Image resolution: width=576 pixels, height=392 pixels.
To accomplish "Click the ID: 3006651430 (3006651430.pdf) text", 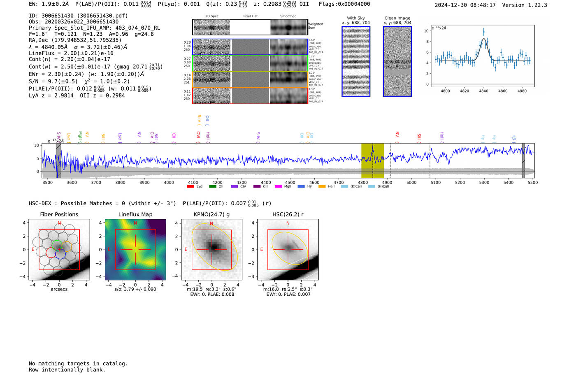I will (x=78, y=16).
